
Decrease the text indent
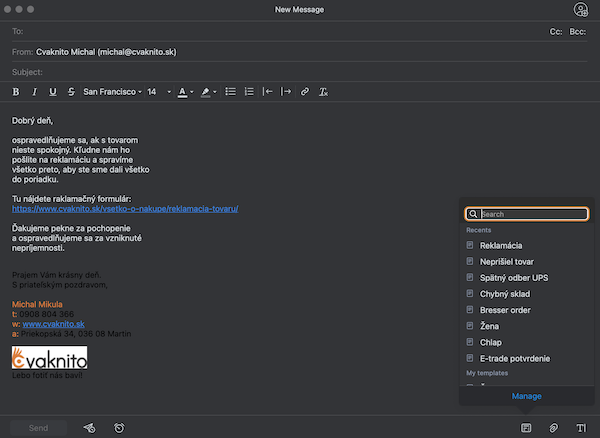click(267, 92)
